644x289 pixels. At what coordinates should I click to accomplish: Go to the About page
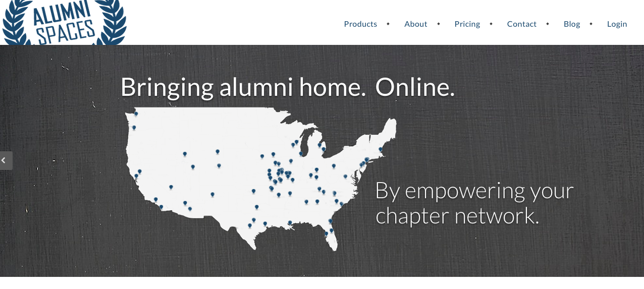click(x=416, y=24)
